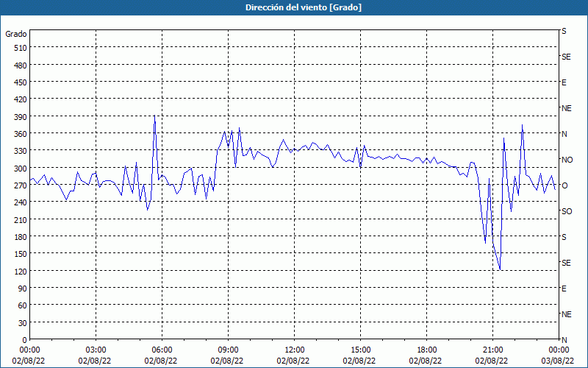Viewport: 588px width, 368px height.
Task: Click the 02/08/22 date under 12:00
Action: coord(293,361)
